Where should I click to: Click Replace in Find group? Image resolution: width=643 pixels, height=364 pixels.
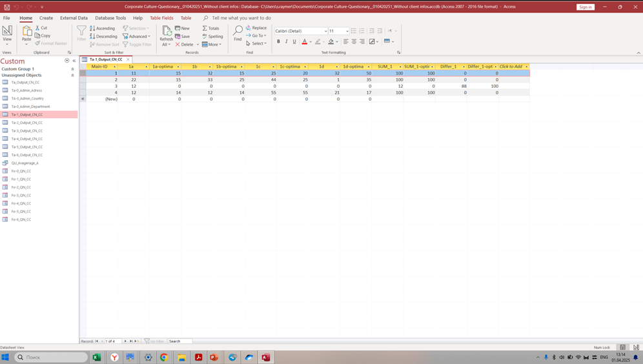click(256, 28)
